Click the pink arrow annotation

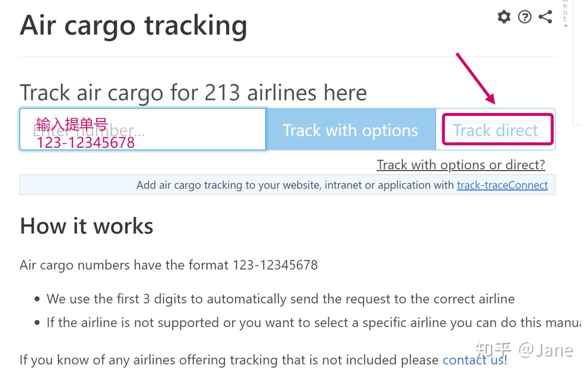[x=475, y=79]
